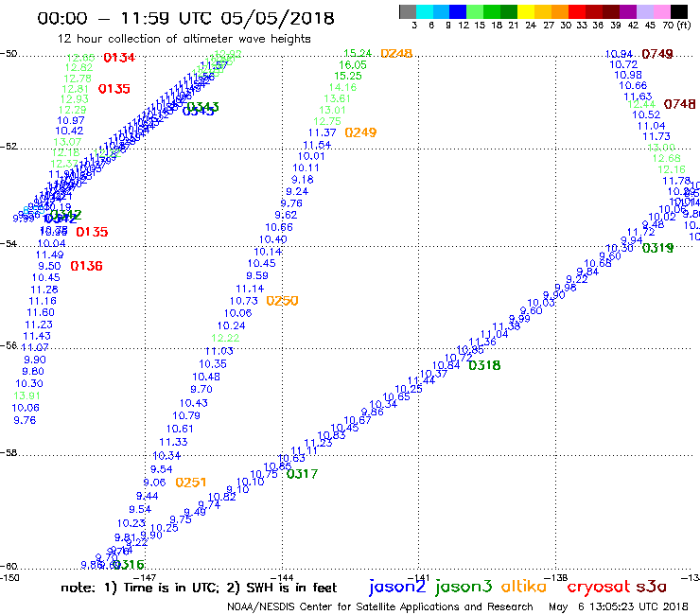The width and height of the screenshot is (700, 615).
Task: Click the NOAA/NESDIS credit line
Action: [x=380, y=606]
